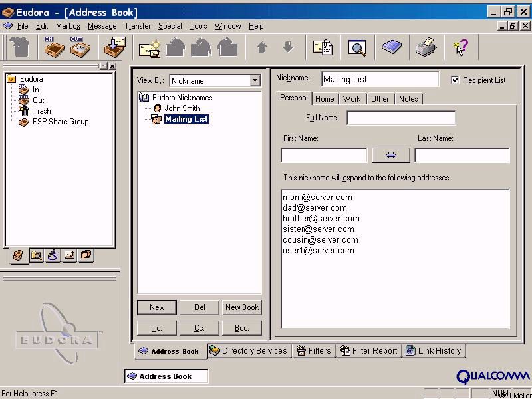Switch to the Work tab
The image size is (532, 399).
[x=352, y=98]
